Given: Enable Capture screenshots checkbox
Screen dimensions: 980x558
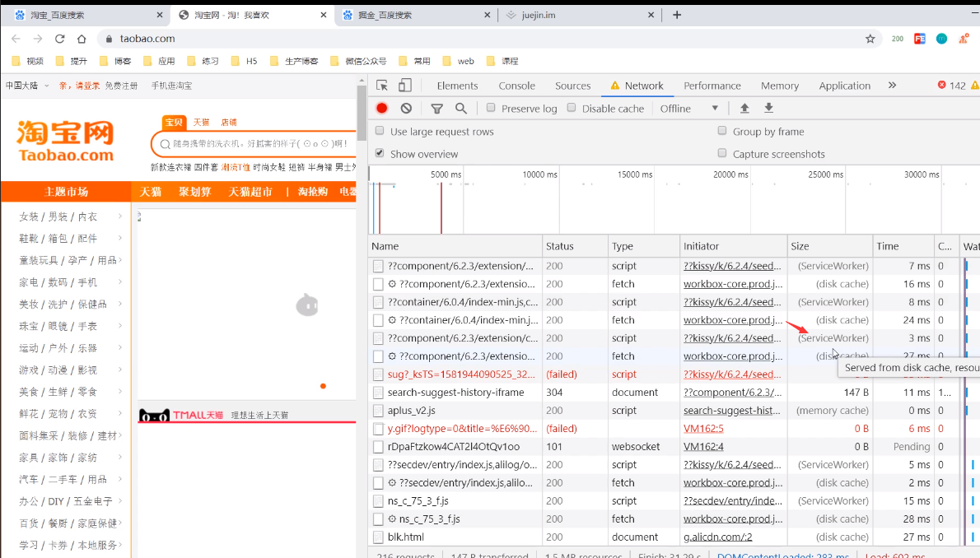Looking at the screenshot, I should tap(722, 153).
